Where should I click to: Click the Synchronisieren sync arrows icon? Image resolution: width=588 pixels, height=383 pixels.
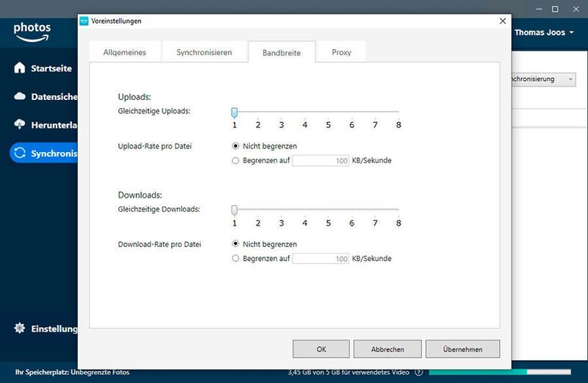(20, 153)
